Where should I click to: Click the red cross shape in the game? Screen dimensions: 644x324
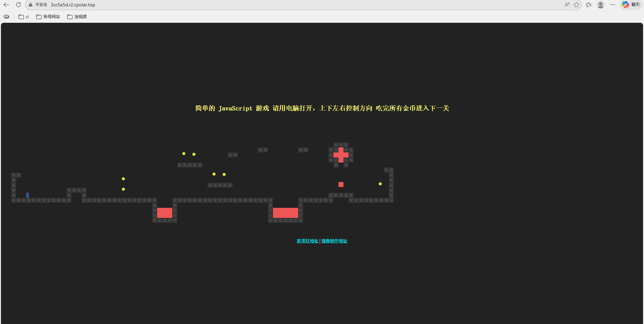341,155
